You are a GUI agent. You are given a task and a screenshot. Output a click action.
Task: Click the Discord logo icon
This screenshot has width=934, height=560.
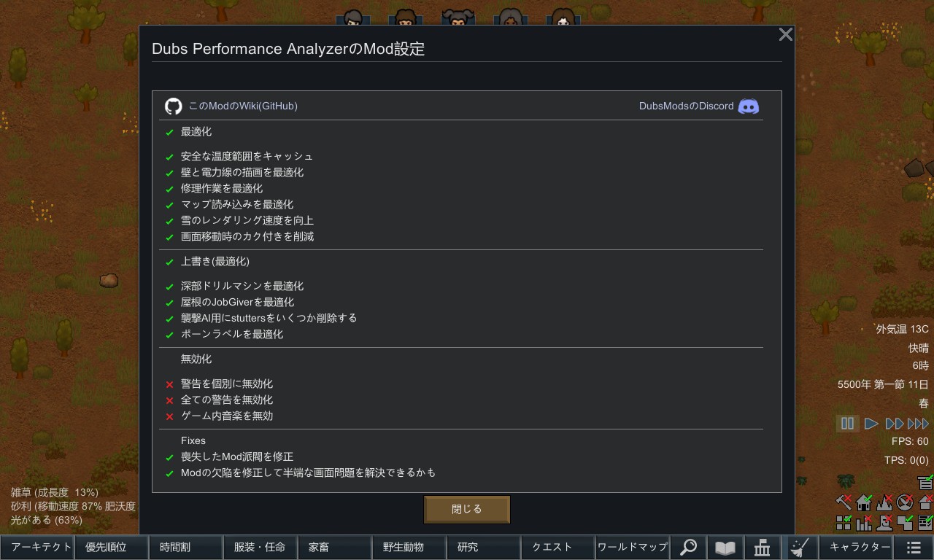click(749, 106)
